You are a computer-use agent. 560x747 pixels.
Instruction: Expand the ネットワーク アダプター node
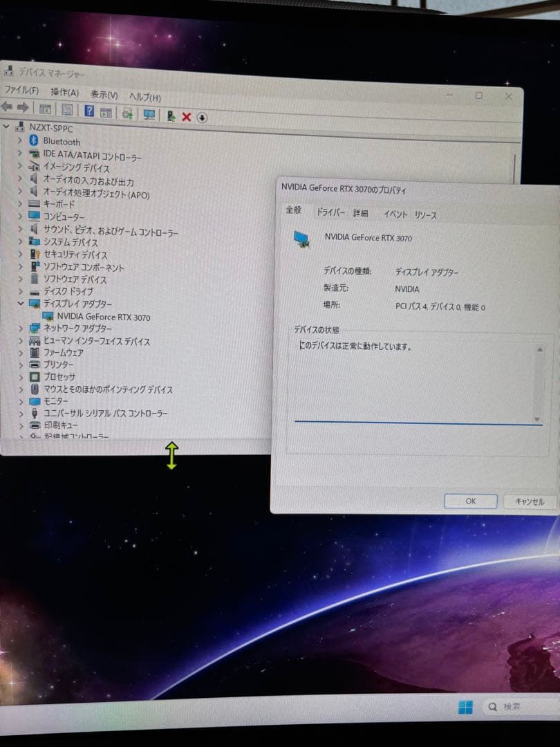point(21,329)
